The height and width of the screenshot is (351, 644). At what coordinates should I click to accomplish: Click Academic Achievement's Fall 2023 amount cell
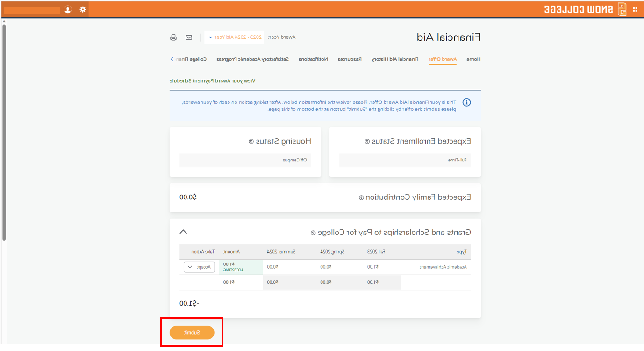pos(373,267)
